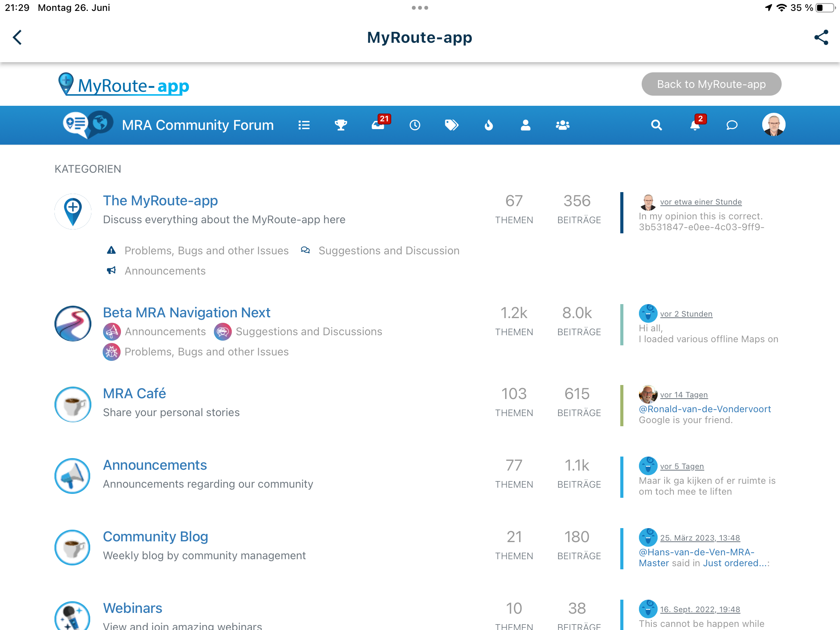This screenshot has height=630, width=840.
Task: Open popular topics flame icon
Action: pos(489,125)
